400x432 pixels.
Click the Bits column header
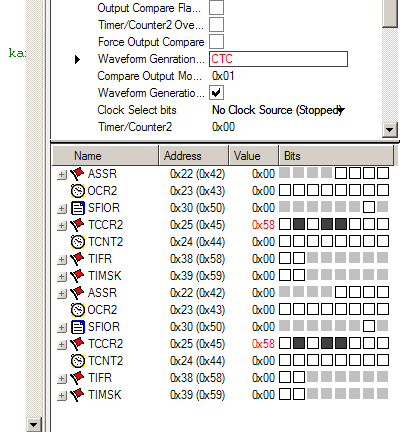click(336, 156)
